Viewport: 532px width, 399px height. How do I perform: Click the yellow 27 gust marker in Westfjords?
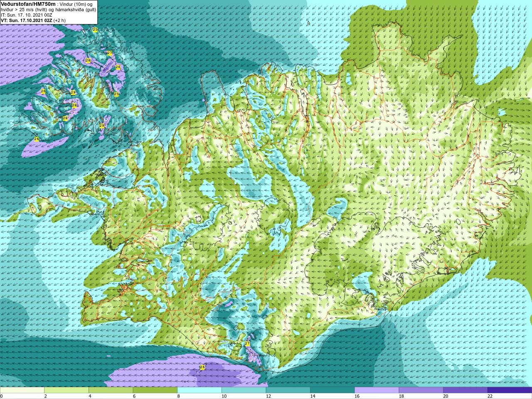110,53
